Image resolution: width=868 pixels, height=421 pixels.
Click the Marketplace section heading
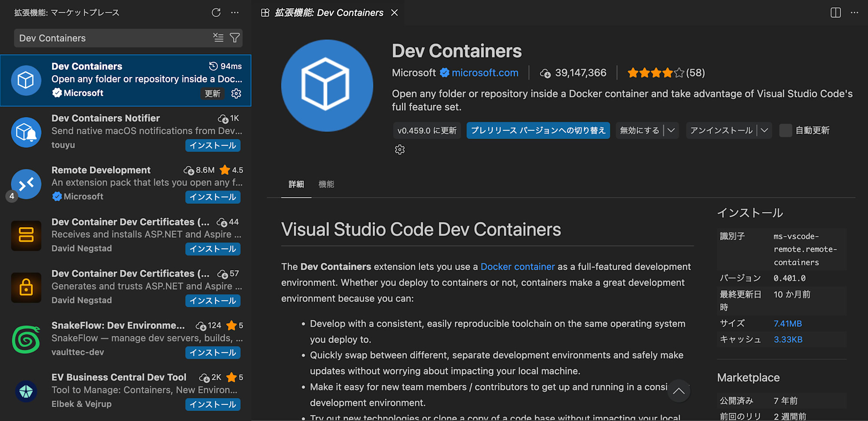pos(748,378)
